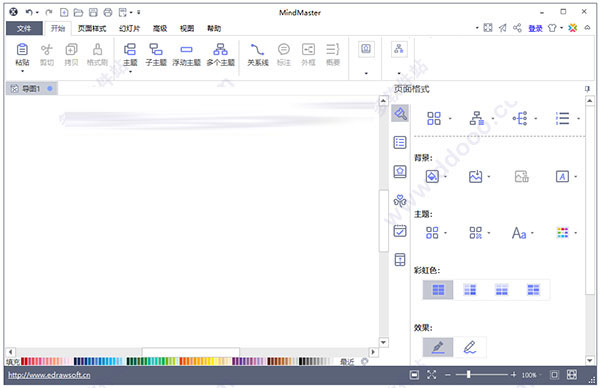Open the Outline panel in sidebar
Image resolution: width=600 pixels, height=388 pixels.
(x=400, y=142)
